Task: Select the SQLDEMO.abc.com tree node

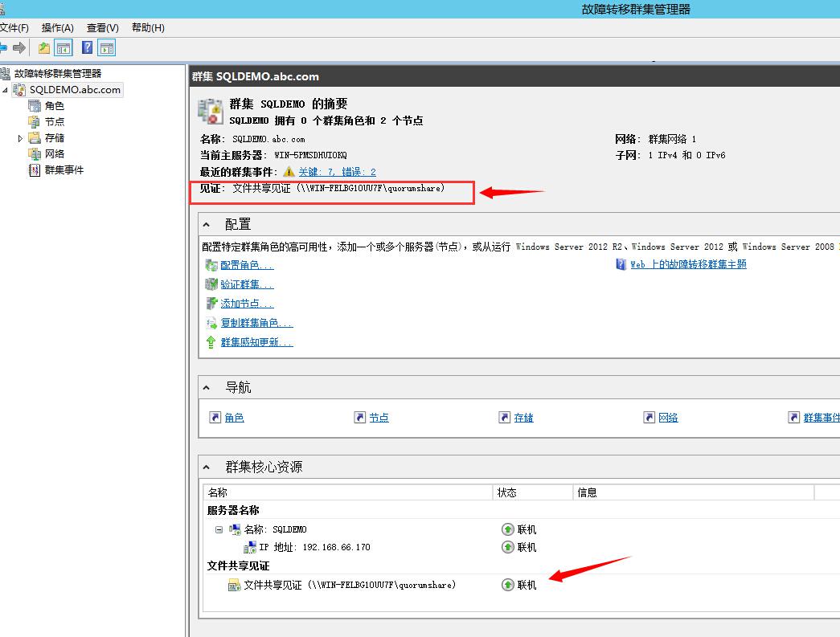Action: pos(75,89)
